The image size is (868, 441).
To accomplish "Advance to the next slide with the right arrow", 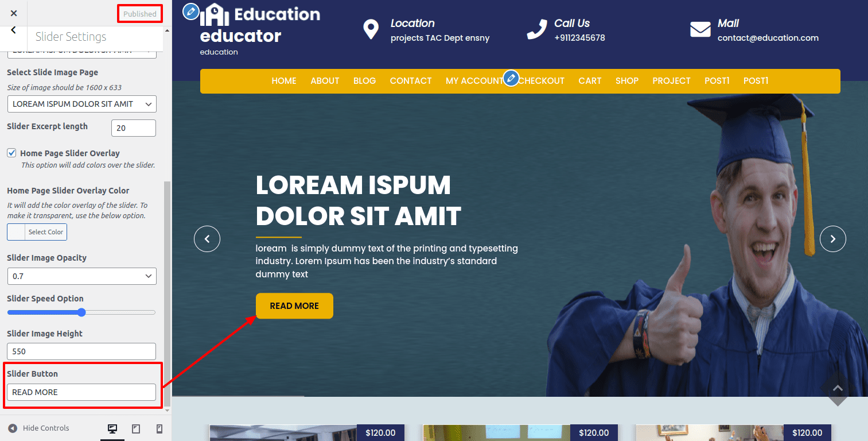I will pos(832,239).
